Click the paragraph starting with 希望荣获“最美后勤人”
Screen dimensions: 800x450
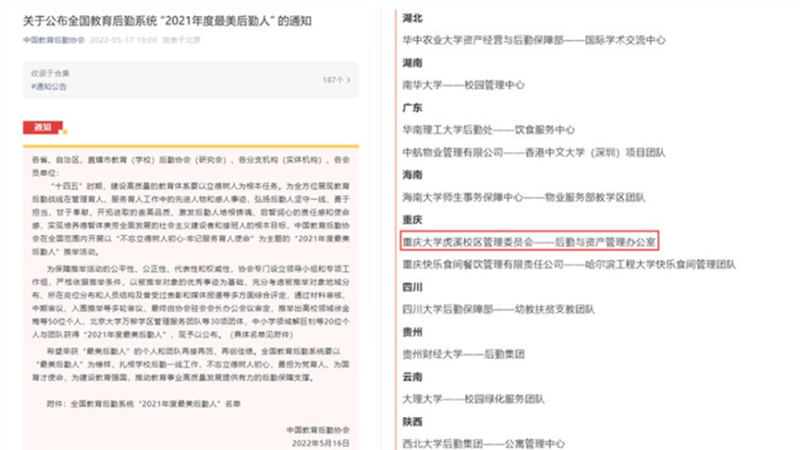click(191, 364)
